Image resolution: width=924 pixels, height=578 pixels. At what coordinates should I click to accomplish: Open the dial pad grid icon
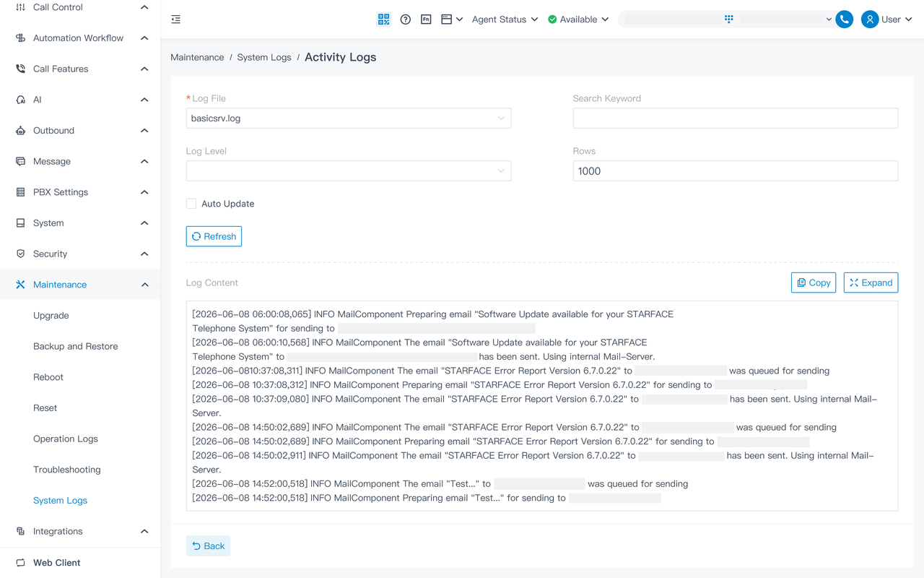click(x=729, y=20)
